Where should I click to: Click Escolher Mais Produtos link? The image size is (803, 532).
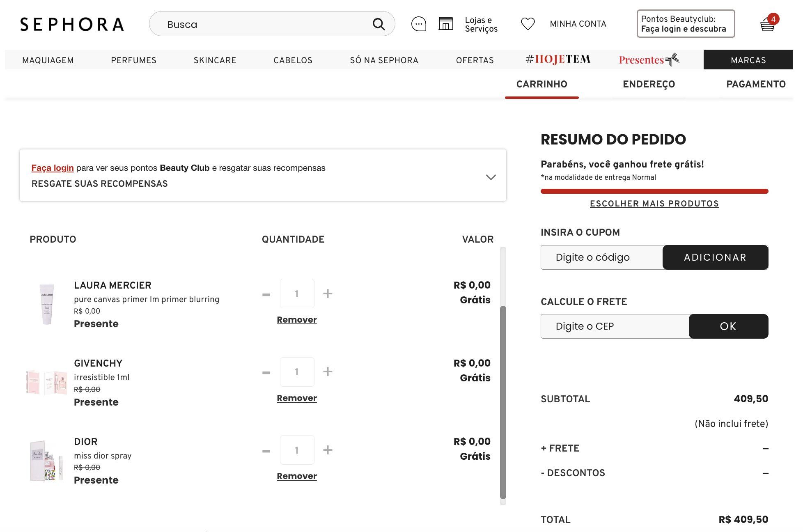[654, 204]
